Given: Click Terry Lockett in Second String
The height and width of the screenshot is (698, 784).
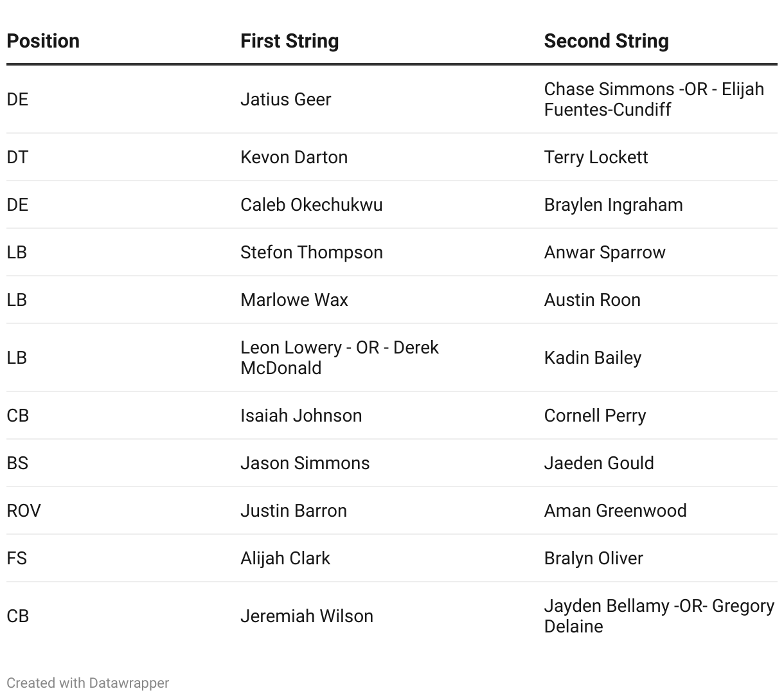Looking at the screenshot, I should (x=596, y=157).
